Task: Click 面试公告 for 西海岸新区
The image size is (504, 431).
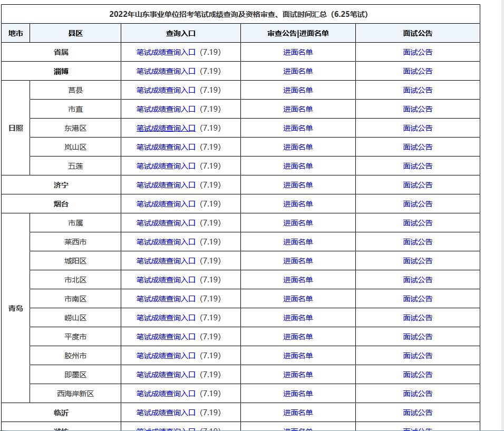Action: pos(418,393)
